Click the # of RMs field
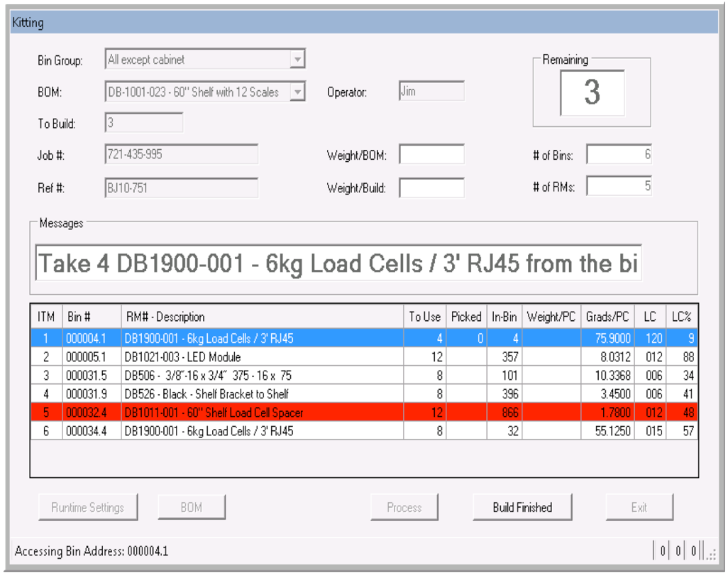Screen dimensions: 728x578 pyautogui.click(x=619, y=186)
